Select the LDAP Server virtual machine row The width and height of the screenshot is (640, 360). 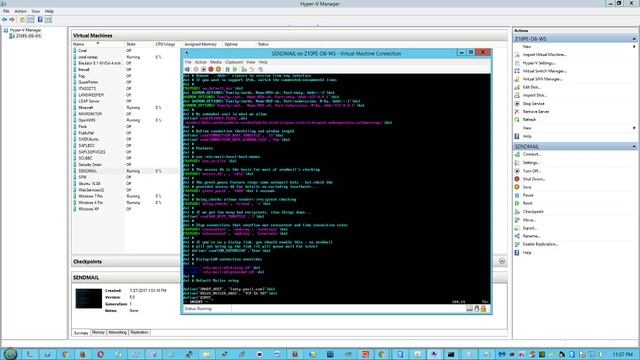click(x=125, y=101)
